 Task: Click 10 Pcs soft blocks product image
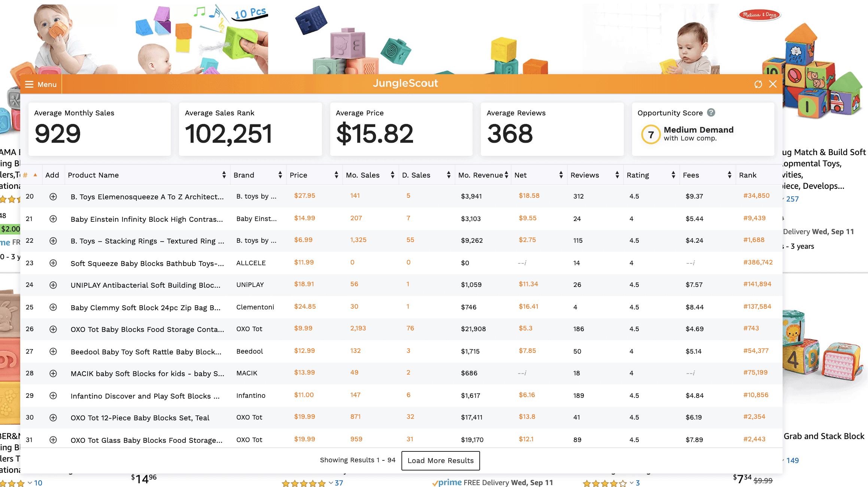pyautogui.click(x=202, y=39)
